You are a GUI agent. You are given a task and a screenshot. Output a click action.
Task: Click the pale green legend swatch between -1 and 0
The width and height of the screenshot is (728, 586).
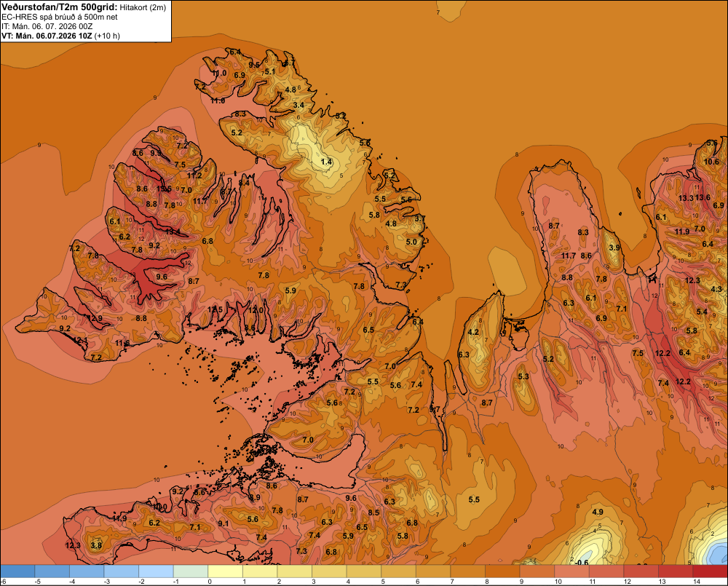[x=191, y=571]
